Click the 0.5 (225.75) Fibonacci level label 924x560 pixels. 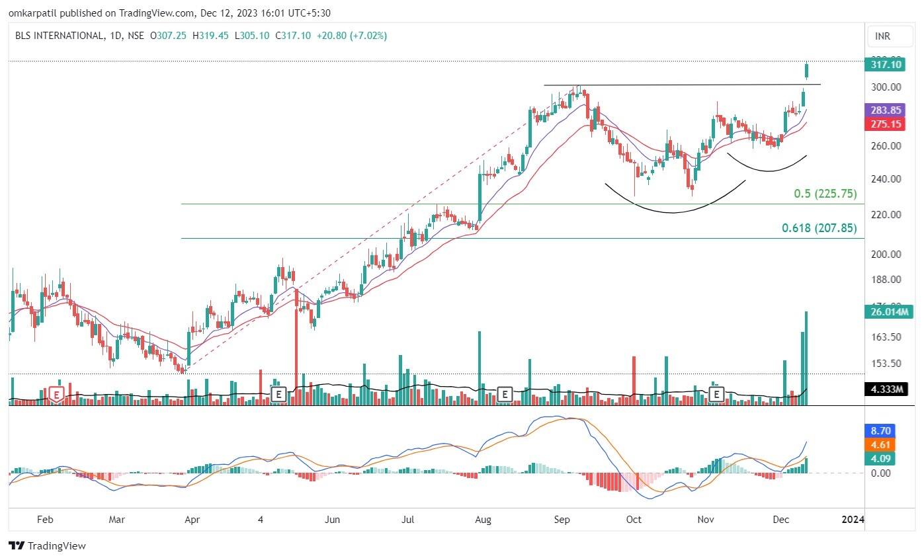pos(825,194)
